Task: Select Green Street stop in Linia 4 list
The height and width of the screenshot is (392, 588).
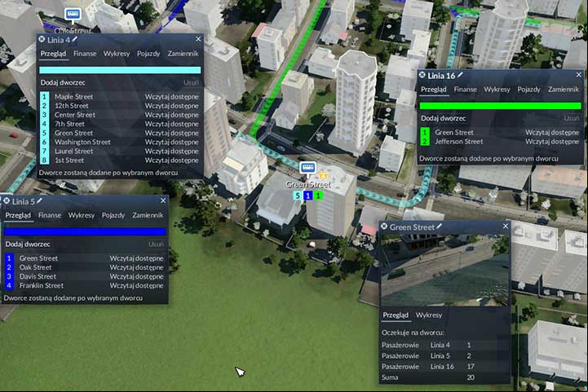Action: (120, 133)
